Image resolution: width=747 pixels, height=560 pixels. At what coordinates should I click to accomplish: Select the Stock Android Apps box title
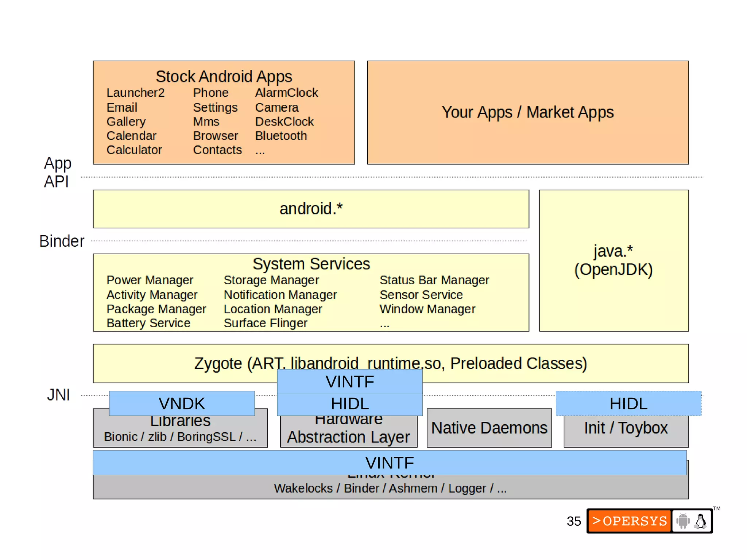[x=224, y=77]
